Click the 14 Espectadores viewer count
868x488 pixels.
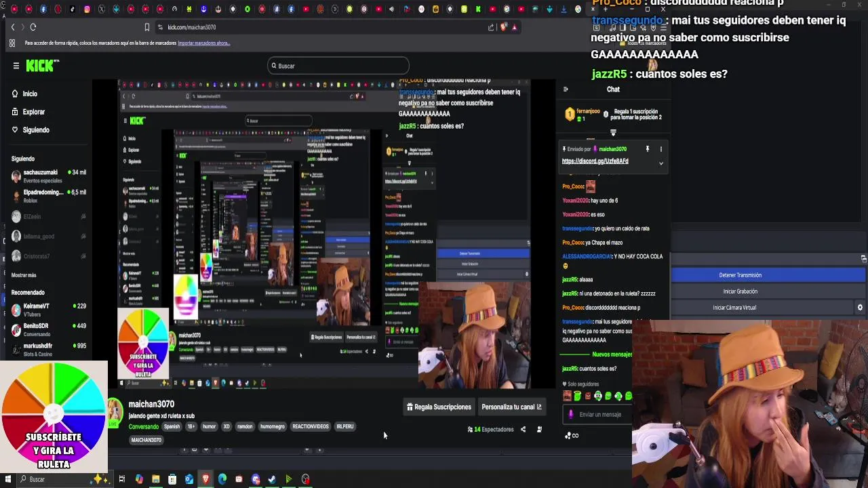(x=490, y=429)
